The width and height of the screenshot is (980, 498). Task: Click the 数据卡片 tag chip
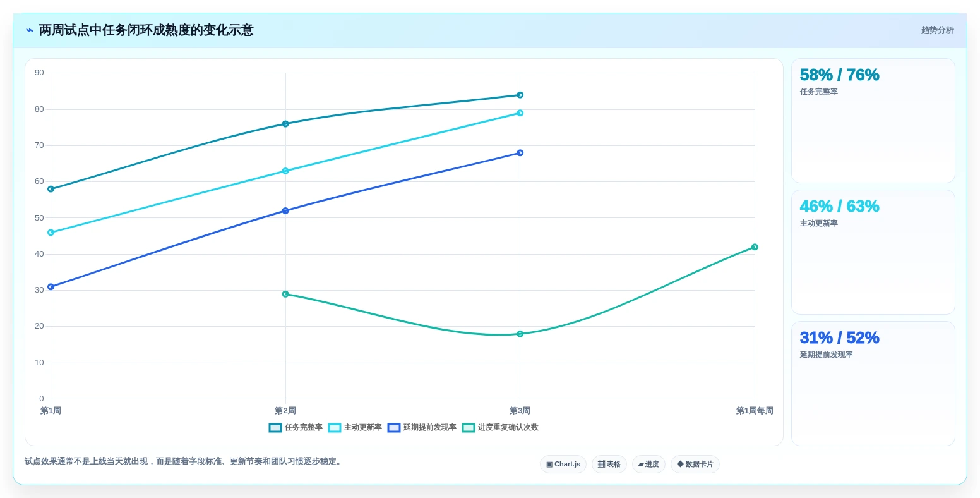coord(695,465)
